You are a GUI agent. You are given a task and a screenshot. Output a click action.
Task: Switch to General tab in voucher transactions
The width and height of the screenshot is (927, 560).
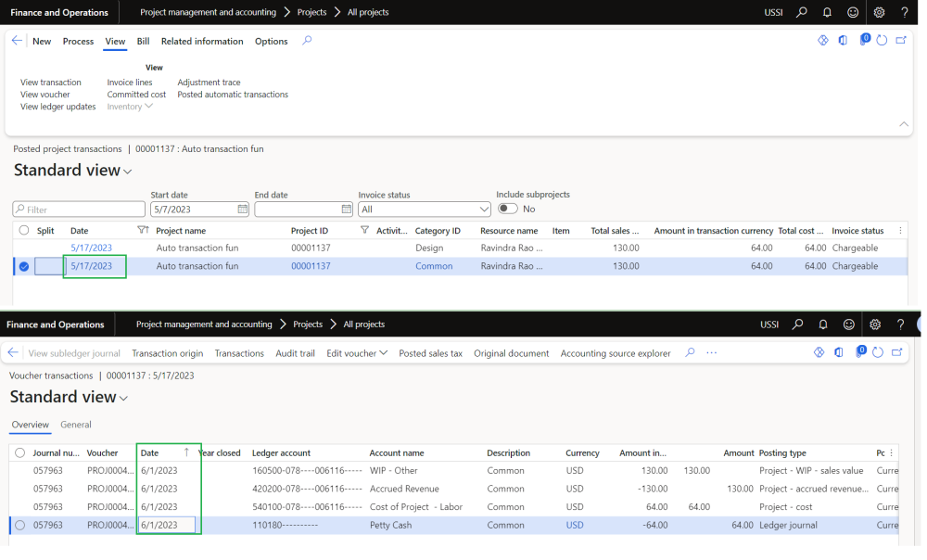pos(76,425)
